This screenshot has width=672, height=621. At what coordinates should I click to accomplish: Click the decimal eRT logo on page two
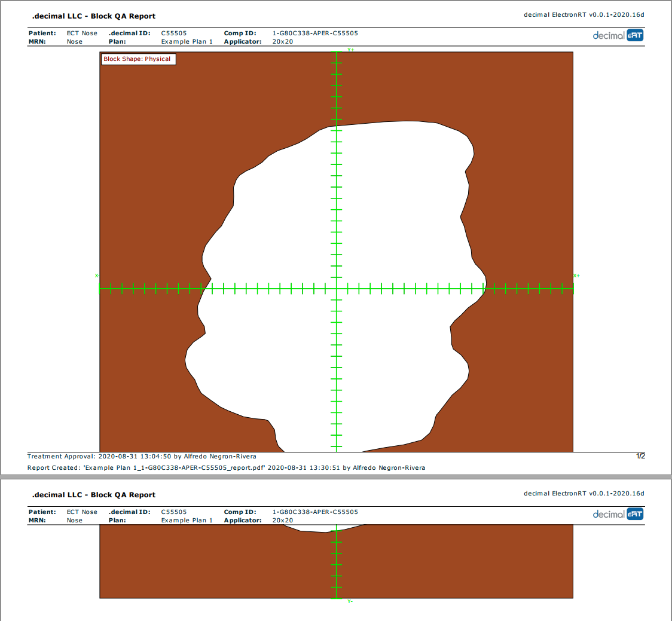(618, 514)
